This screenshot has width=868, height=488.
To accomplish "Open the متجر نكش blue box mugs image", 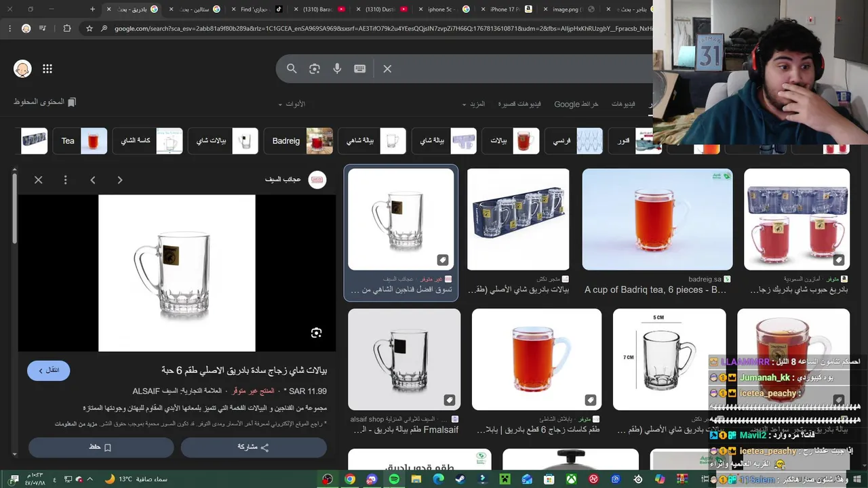I will (x=518, y=220).
